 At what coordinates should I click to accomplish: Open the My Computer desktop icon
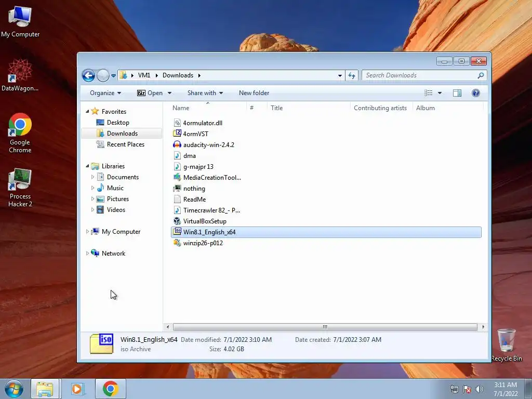click(20, 22)
